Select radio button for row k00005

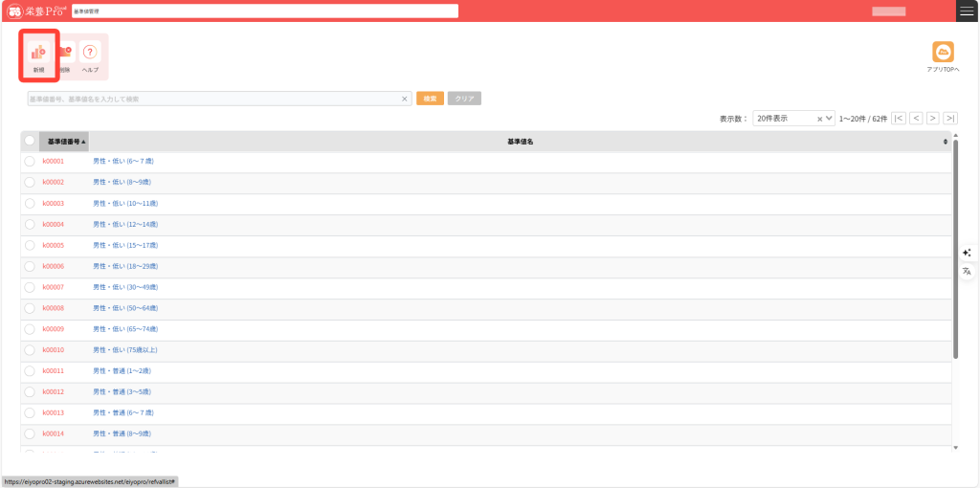[30, 245]
